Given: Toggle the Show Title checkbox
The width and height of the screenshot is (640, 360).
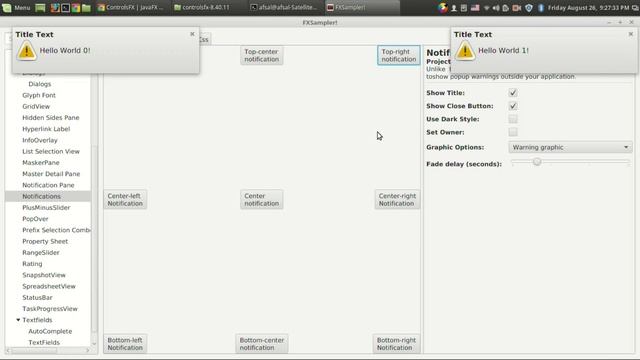Looking at the screenshot, I should pyautogui.click(x=513, y=93).
